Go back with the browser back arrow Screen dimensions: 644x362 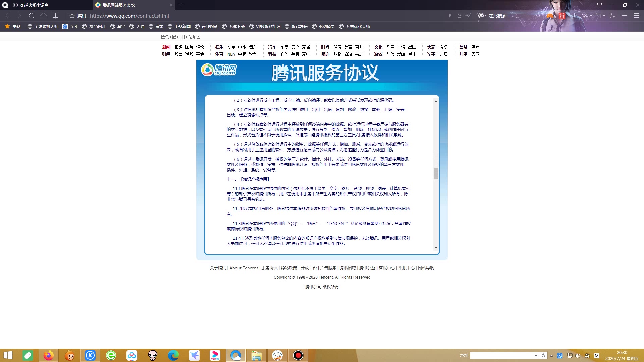[x=7, y=16]
